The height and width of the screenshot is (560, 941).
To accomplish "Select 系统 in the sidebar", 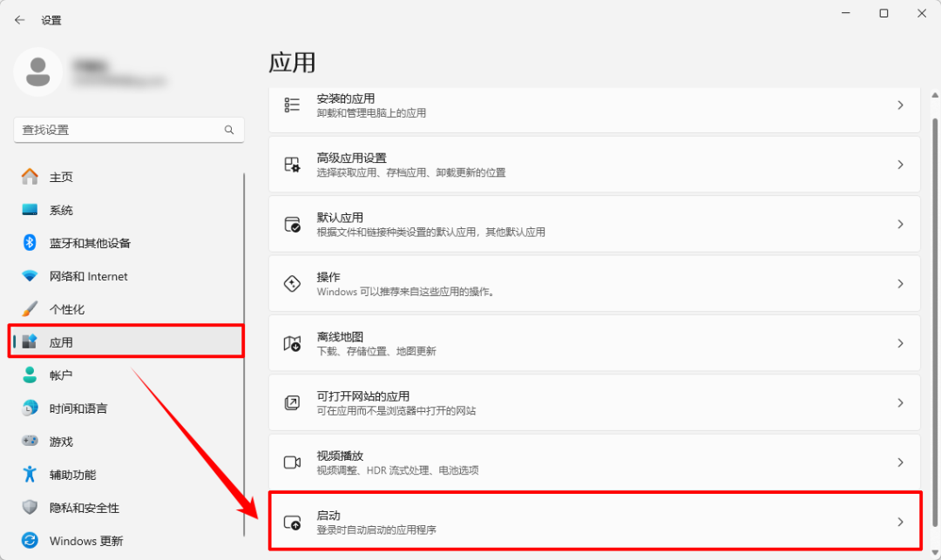I will point(127,209).
